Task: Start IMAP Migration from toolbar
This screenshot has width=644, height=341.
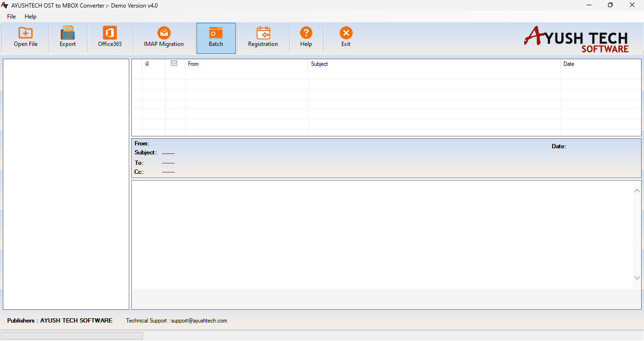Action: pyautogui.click(x=164, y=37)
